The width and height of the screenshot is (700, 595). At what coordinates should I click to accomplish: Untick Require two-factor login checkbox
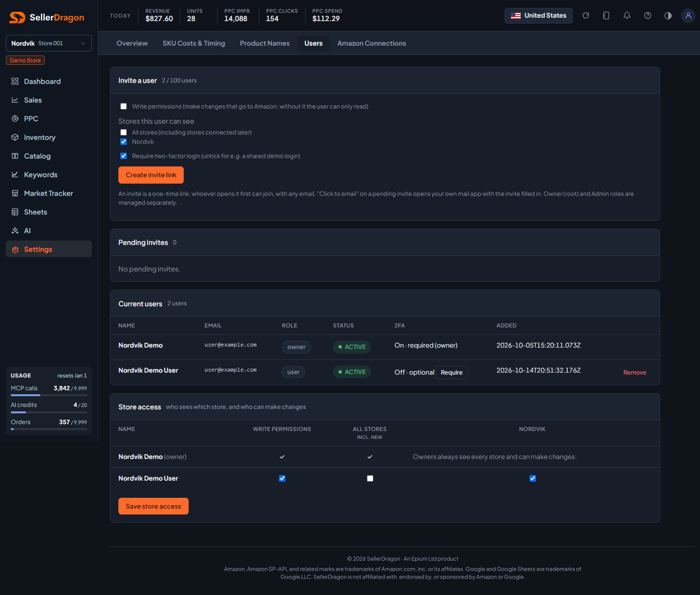[x=124, y=156]
